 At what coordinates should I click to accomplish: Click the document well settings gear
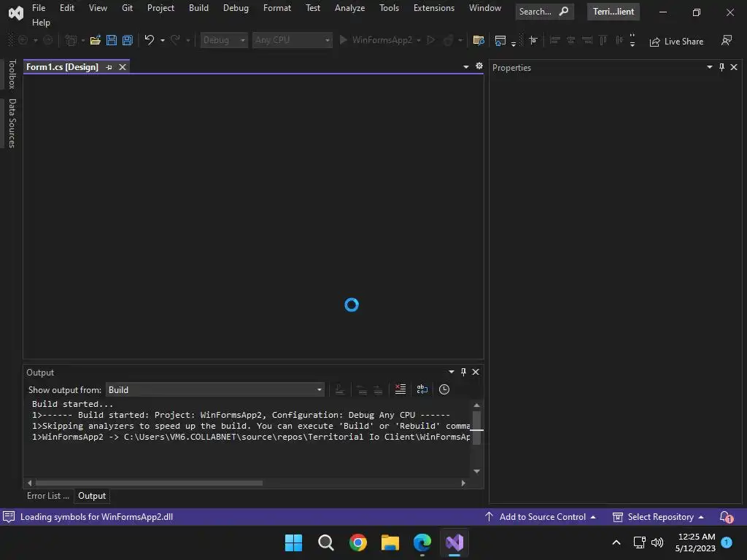479,66
